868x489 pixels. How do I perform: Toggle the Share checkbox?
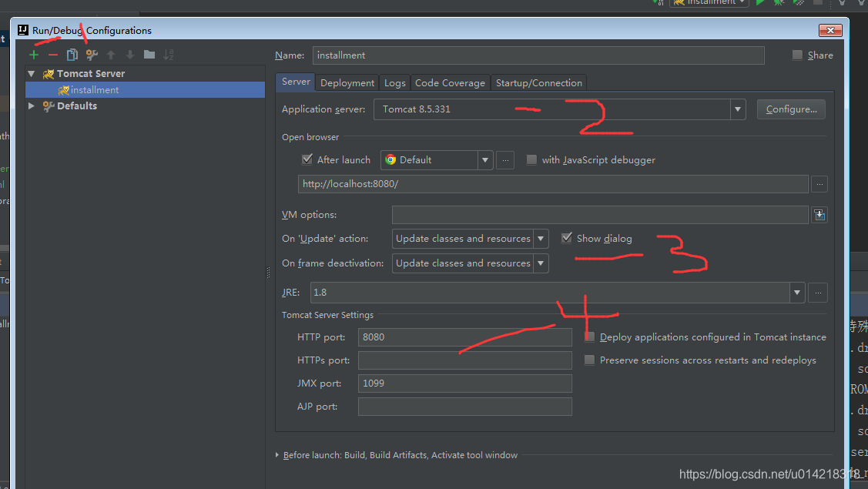point(797,55)
